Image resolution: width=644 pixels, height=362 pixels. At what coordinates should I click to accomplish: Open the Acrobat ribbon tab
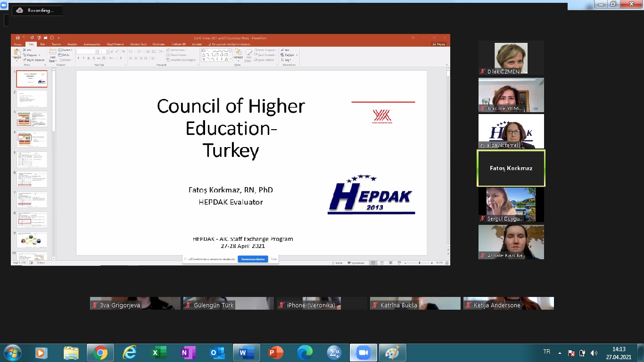coord(197,44)
